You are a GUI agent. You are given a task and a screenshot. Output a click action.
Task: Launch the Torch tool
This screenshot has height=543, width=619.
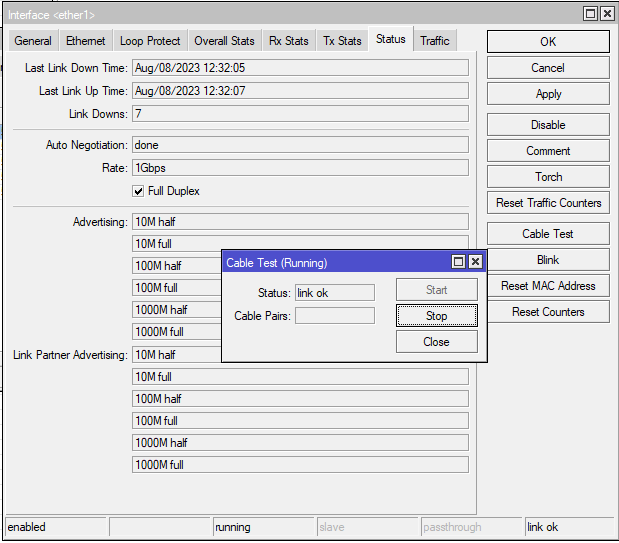tap(548, 177)
